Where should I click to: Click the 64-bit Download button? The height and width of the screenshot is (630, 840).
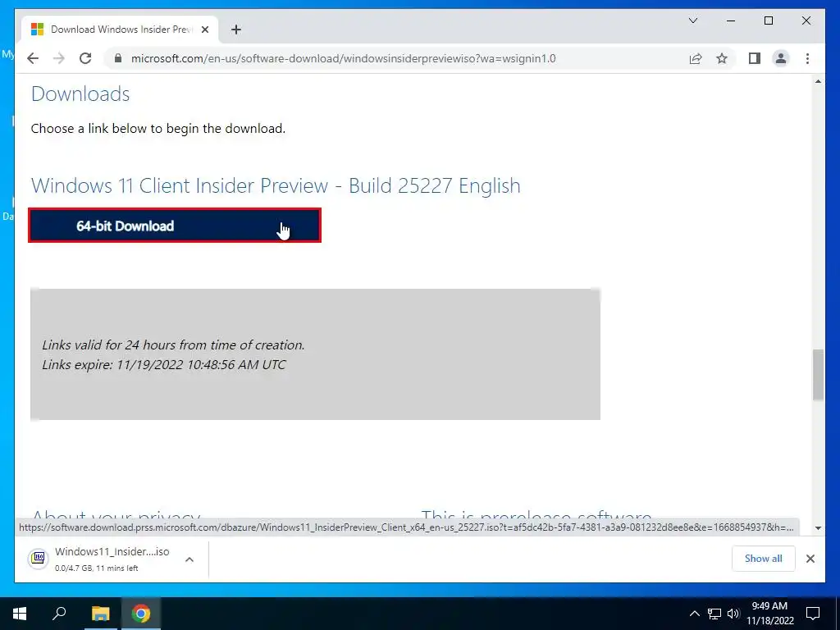tap(175, 226)
